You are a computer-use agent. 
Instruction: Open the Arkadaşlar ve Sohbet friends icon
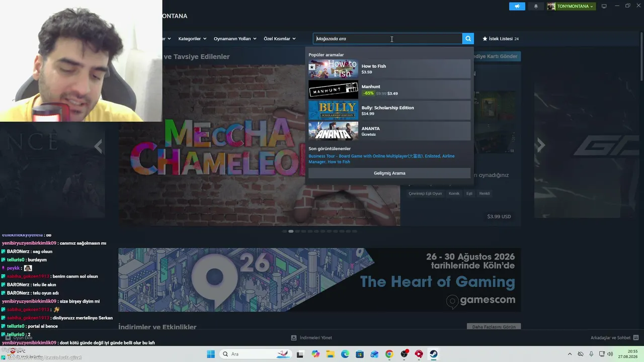tap(636, 338)
